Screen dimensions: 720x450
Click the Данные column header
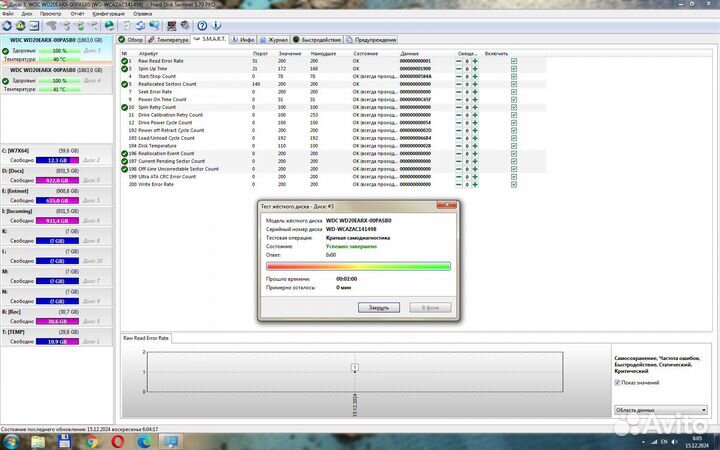click(x=409, y=54)
